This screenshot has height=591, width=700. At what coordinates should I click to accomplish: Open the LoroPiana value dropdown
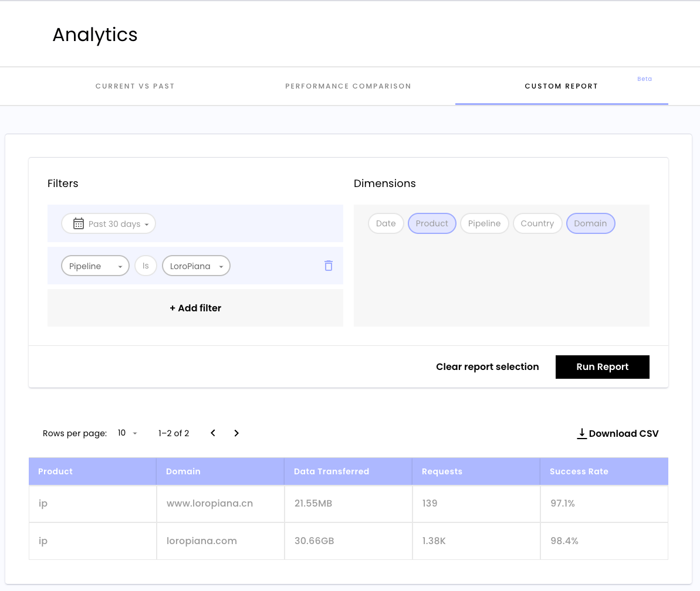[196, 266]
